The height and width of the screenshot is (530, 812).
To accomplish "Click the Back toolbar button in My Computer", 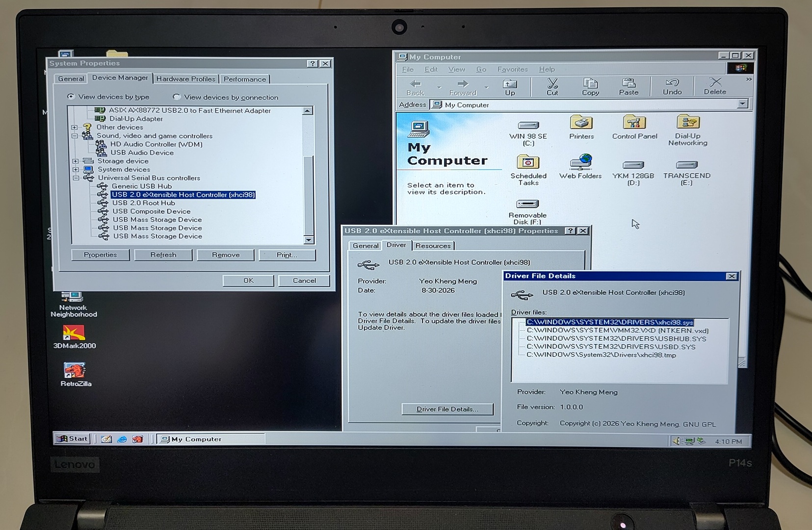I will tap(415, 87).
